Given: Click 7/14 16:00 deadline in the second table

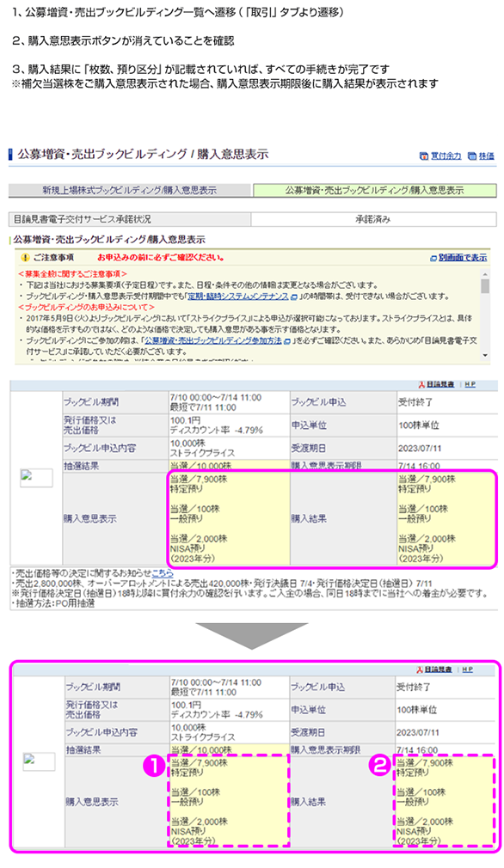Looking at the screenshot, I should pyautogui.click(x=418, y=750).
